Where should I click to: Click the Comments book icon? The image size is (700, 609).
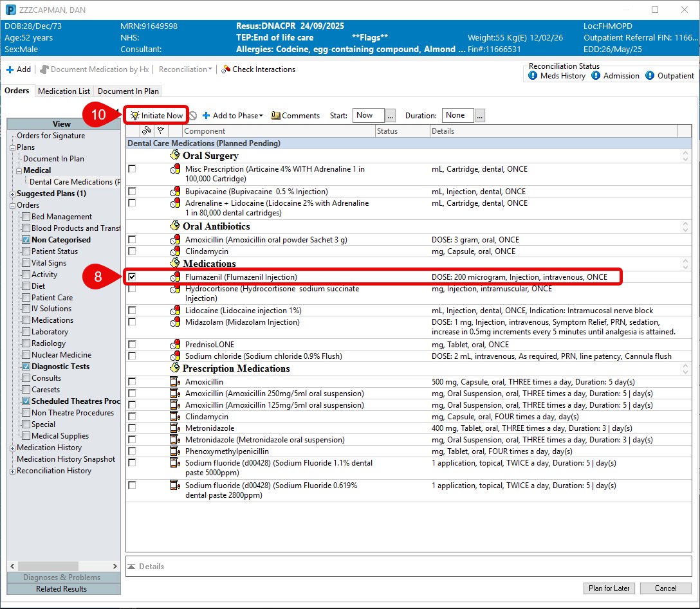pyautogui.click(x=276, y=116)
